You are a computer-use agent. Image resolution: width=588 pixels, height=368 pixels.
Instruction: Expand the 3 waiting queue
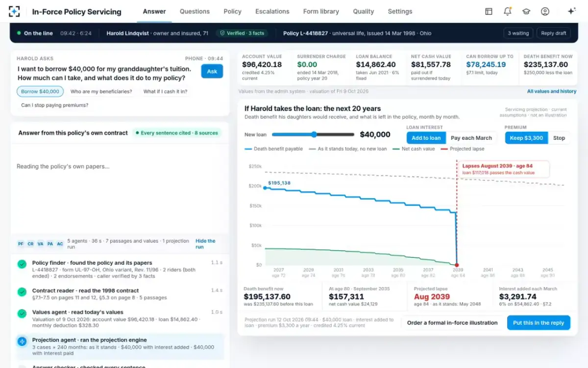[x=518, y=33]
